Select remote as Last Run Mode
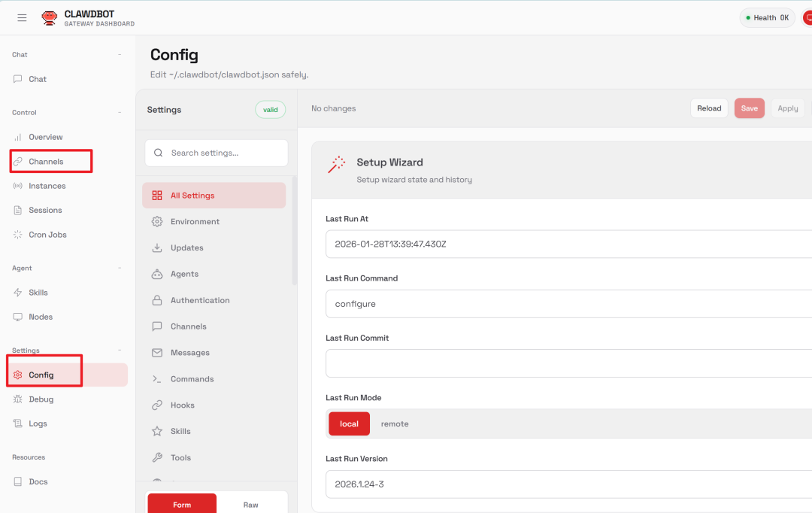This screenshot has width=812, height=513. [395, 424]
